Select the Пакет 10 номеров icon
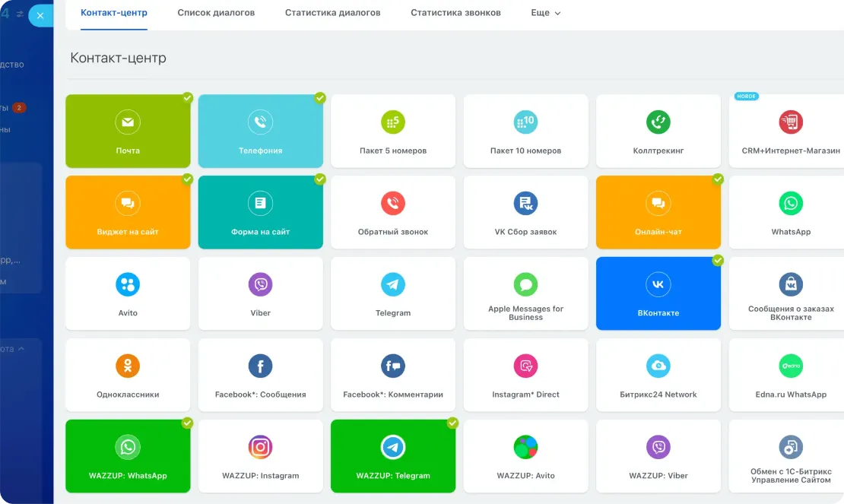Screen dimensions: 844x504 (x=526, y=122)
